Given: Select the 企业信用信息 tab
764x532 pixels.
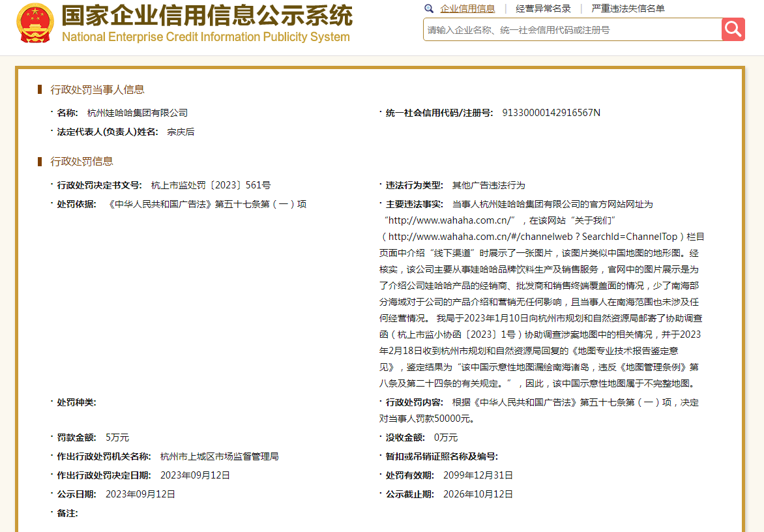Looking at the screenshot, I should [x=467, y=8].
